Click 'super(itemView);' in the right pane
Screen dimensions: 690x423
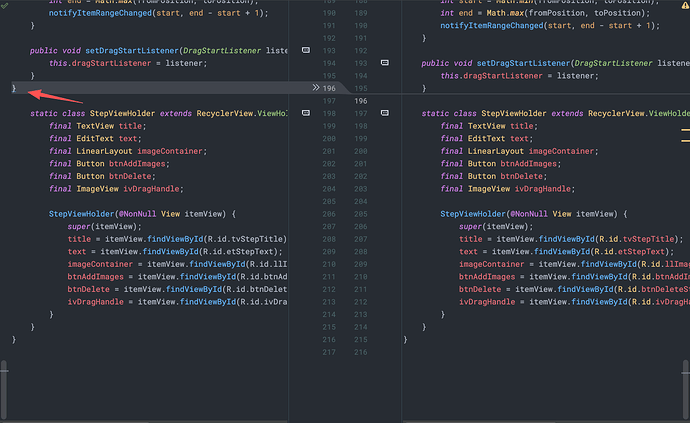click(x=496, y=226)
